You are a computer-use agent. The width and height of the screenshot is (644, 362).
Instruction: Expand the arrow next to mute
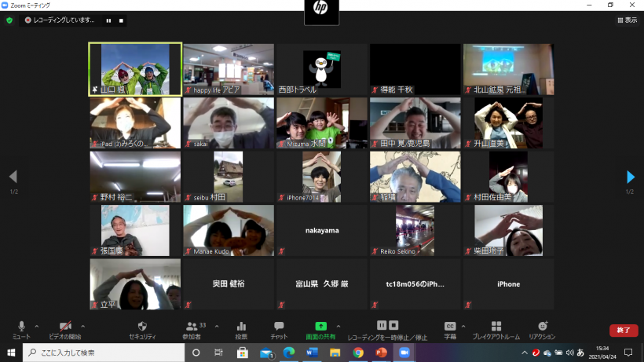tap(36, 326)
